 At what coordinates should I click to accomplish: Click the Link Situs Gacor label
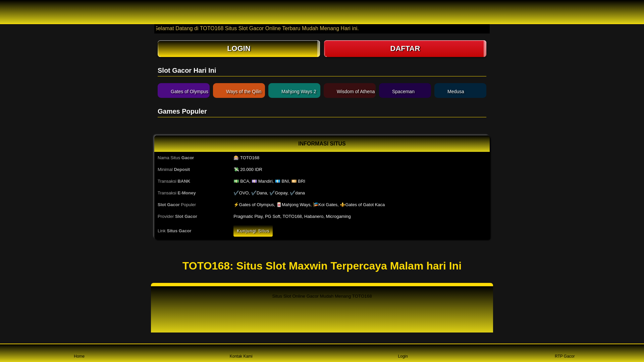click(x=174, y=231)
